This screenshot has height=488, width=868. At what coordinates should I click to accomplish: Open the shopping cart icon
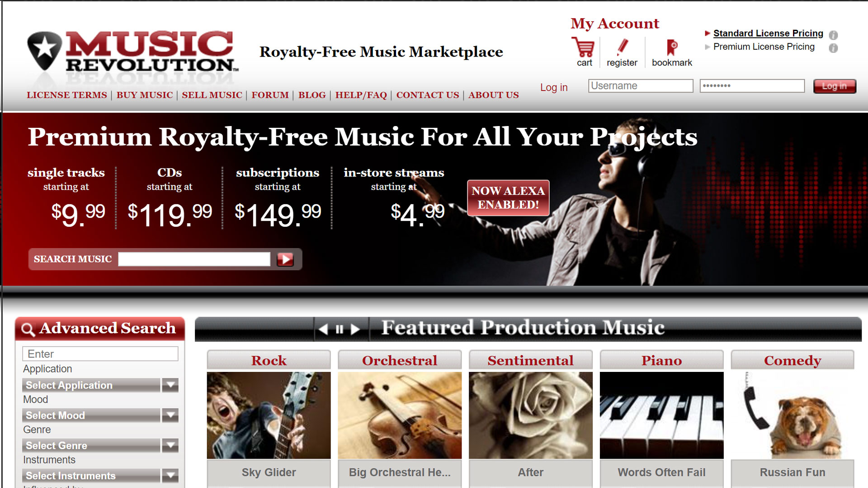(584, 47)
